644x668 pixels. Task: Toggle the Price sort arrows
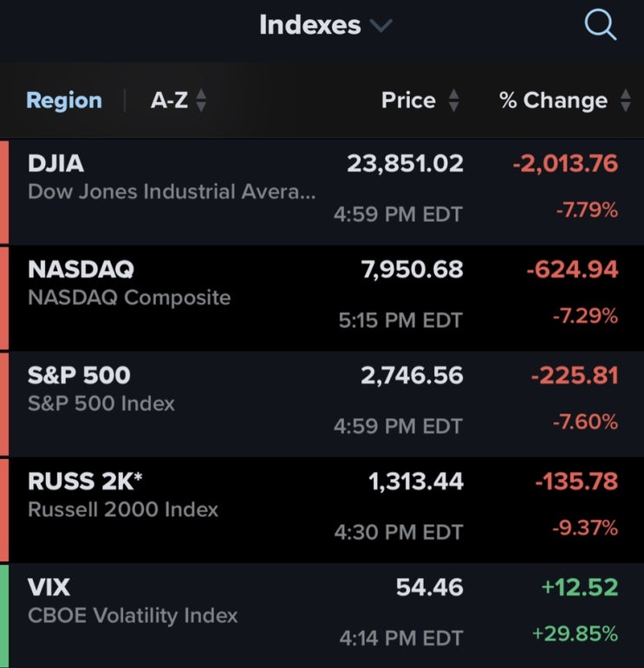tap(454, 101)
